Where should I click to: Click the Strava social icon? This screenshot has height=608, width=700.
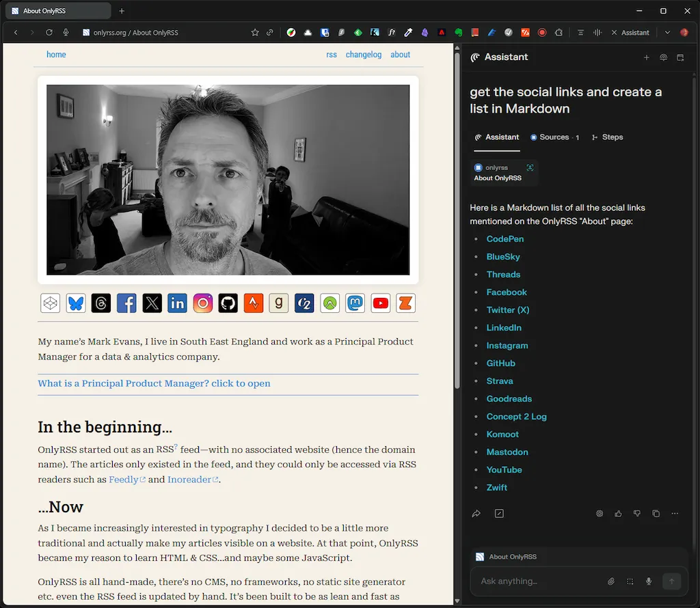tap(253, 303)
